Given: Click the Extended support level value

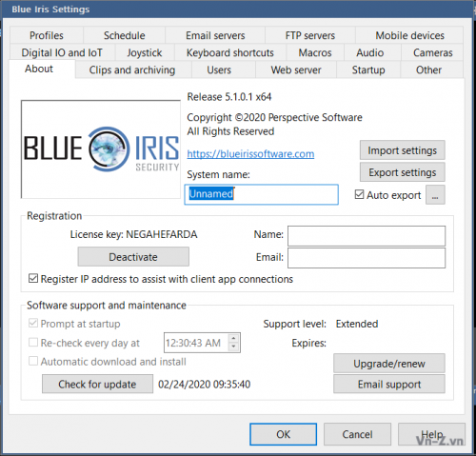Looking at the screenshot, I should coord(357,324).
